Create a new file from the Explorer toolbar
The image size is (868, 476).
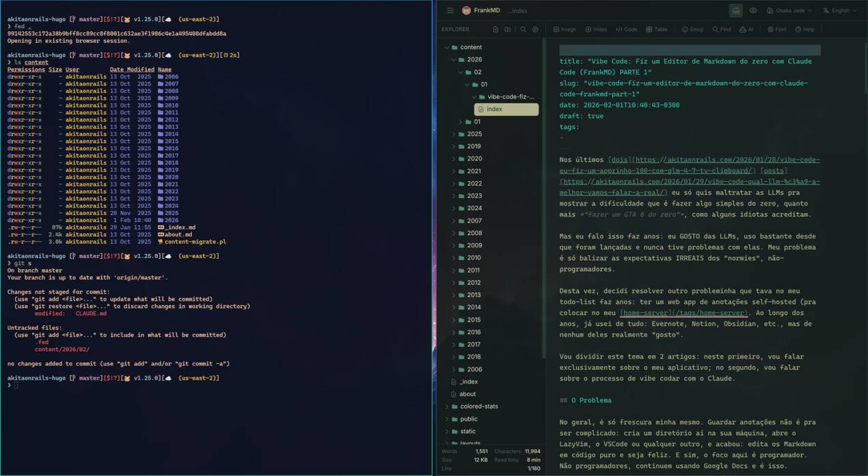click(x=494, y=29)
